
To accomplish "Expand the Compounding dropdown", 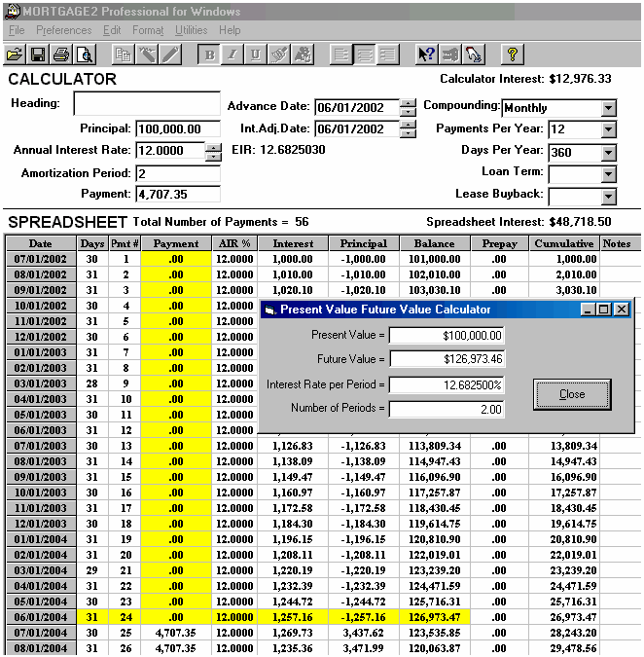I will coord(608,108).
